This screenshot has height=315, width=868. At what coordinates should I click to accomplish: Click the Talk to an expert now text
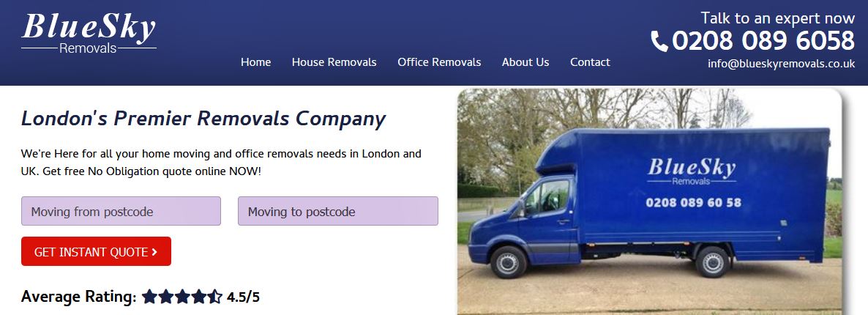[x=778, y=18]
